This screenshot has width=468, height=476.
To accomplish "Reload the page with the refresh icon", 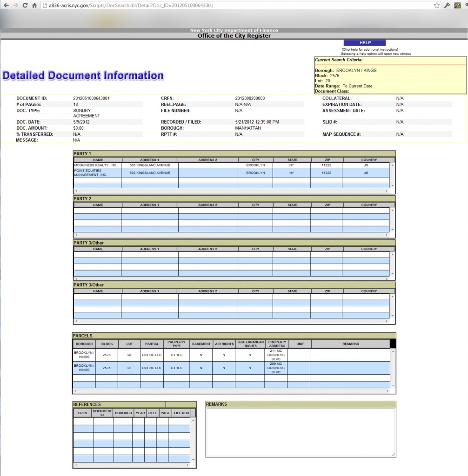I will 25,6.
